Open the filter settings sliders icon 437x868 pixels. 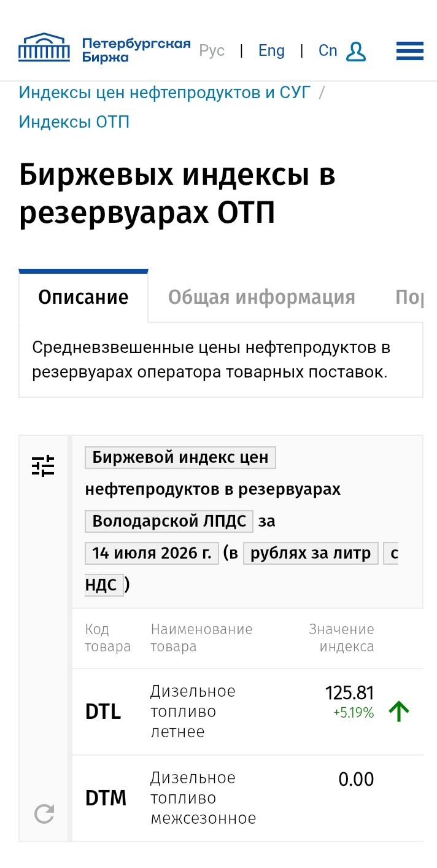[43, 466]
